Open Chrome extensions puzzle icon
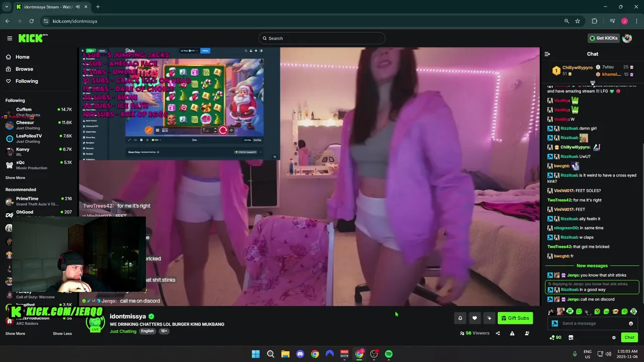The height and width of the screenshot is (362, 644). click(x=595, y=21)
